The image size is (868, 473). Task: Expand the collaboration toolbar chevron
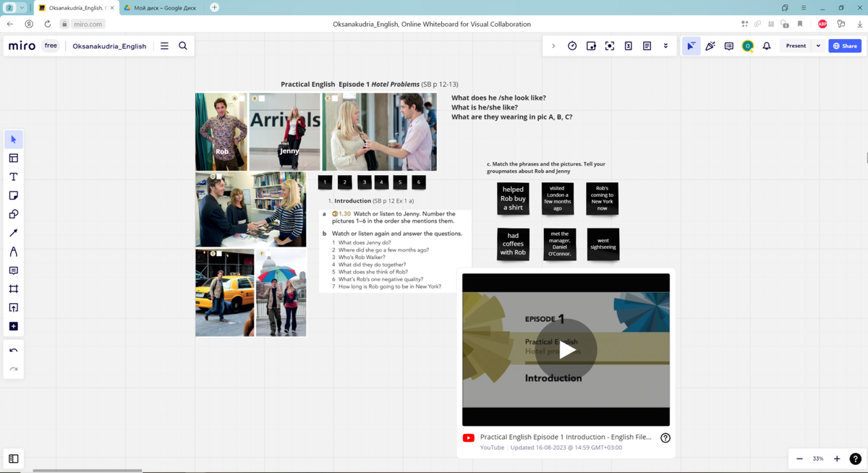tap(553, 46)
